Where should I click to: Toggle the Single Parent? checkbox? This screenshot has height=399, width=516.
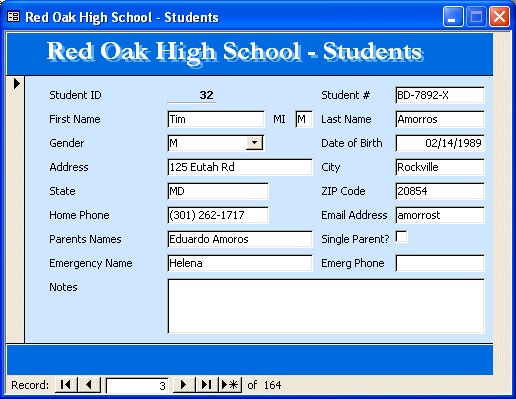[401, 237]
